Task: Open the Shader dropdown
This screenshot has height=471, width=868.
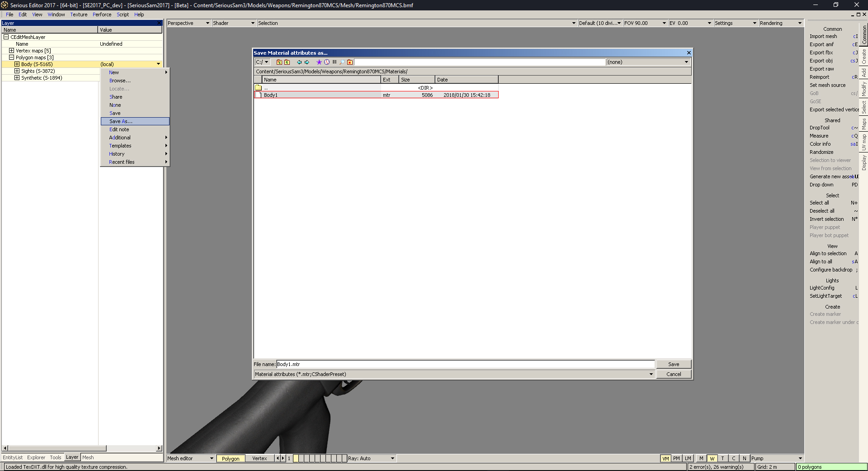Action: click(x=234, y=23)
